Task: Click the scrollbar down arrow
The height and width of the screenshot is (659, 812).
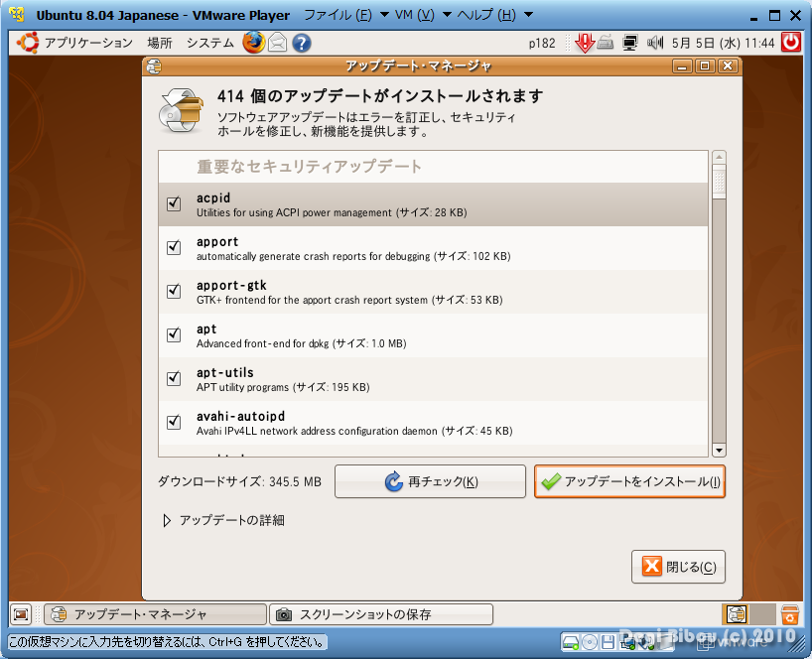Action: click(719, 451)
